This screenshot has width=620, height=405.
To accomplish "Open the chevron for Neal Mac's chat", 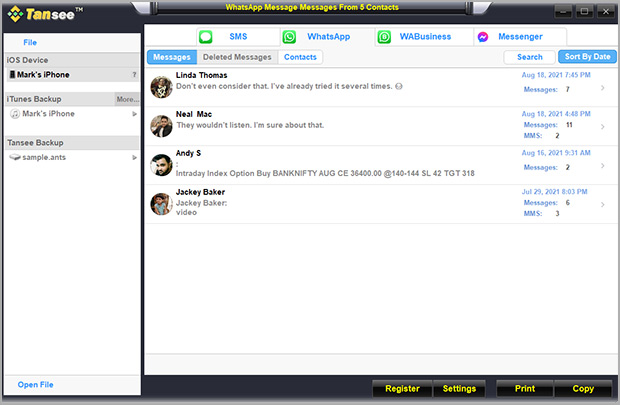I will coord(602,127).
